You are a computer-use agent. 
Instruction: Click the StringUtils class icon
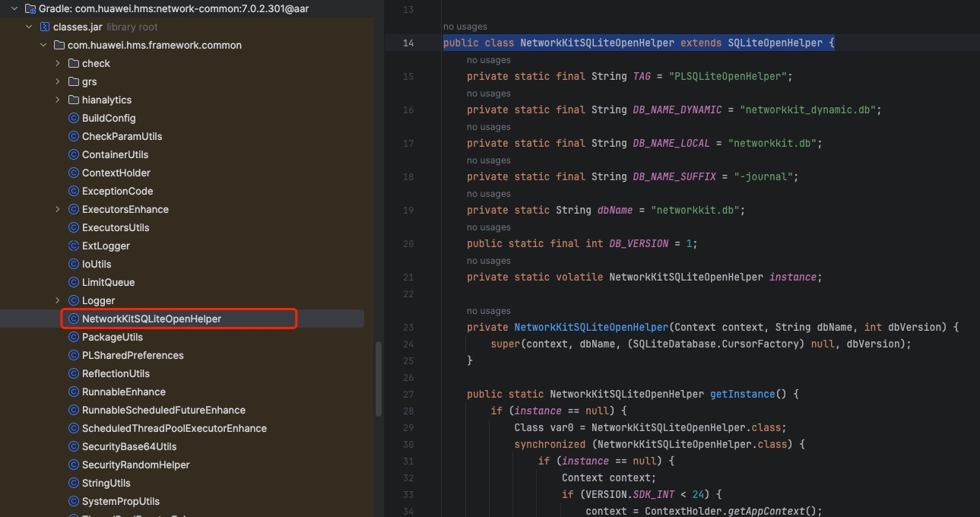pyautogui.click(x=74, y=483)
